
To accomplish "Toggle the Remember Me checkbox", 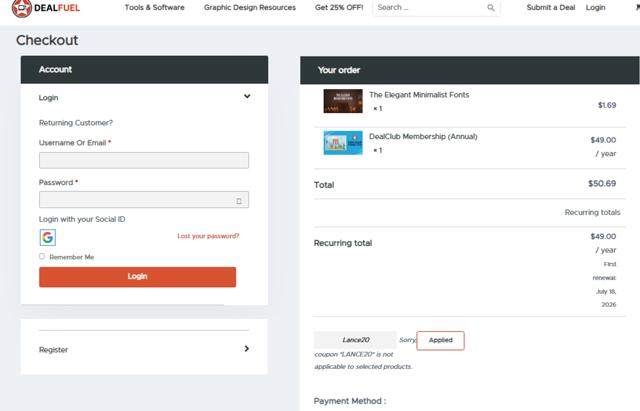I will (x=42, y=256).
